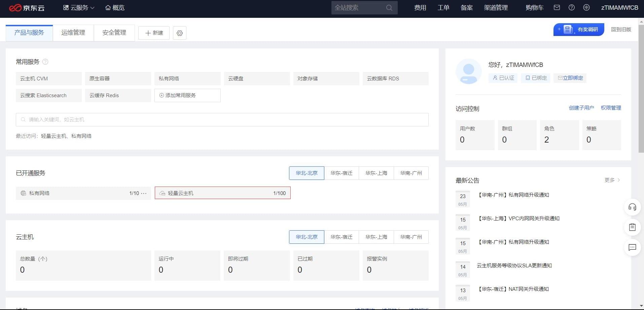Image resolution: width=644 pixels, height=310 pixels.
Task: Open recently visited 私有网络 link
Action: point(81,136)
